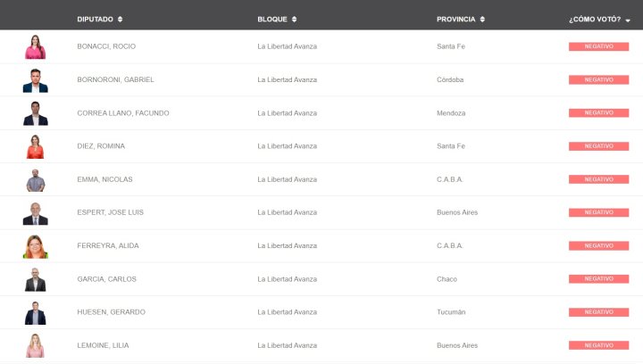Viewport: 643px width, 364px height.
Task: Select the NEGATIVO badge in Lemoine row
Action: click(598, 345)
